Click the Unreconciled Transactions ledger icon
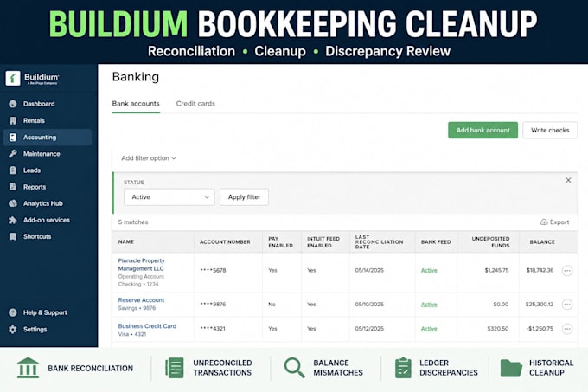The width and height of the screenshot is (588, 392). coord(175,368)
